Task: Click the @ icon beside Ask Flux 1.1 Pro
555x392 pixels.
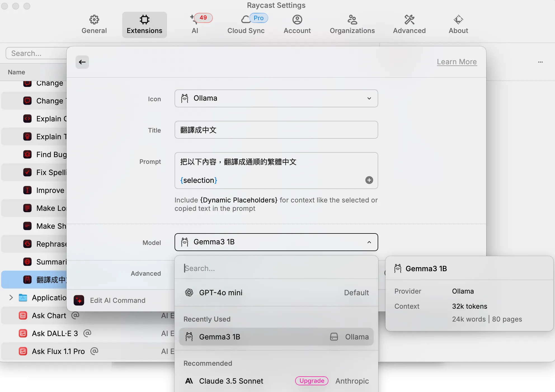Action: point(94,351)
